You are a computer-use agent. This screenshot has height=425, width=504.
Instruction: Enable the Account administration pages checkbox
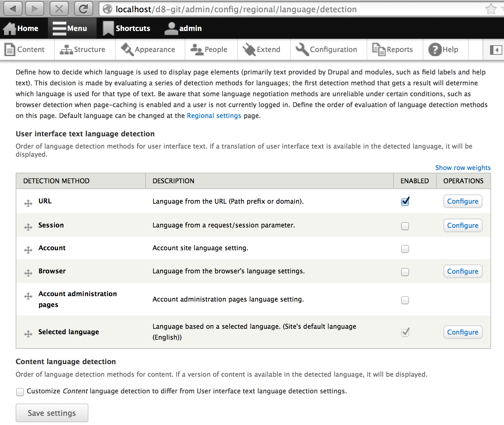[x=405, y=300]
